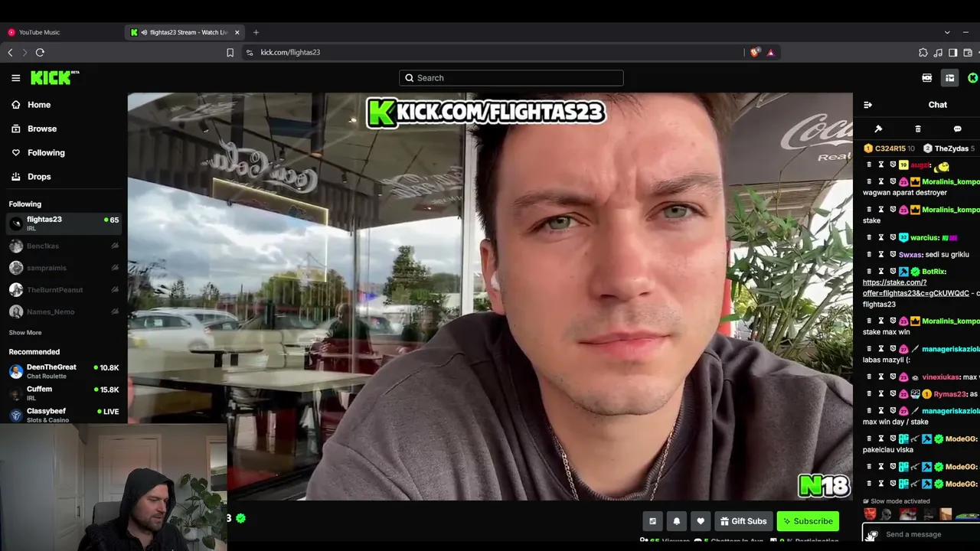Switch to the YouTube Music browser tab
980x551 pixels.
(60, 32)
